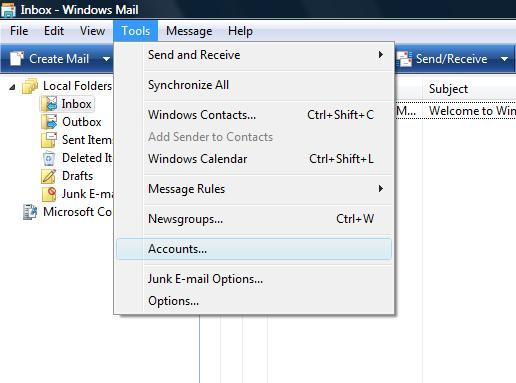Select the Junk E-mail folder label

(87, 194)
